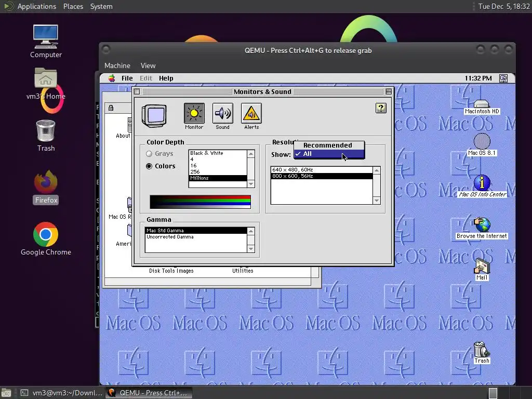Select the Mac OS Trash icon
Image resolution: width=532 pixels, height=399 pixels.
[482, 353]
